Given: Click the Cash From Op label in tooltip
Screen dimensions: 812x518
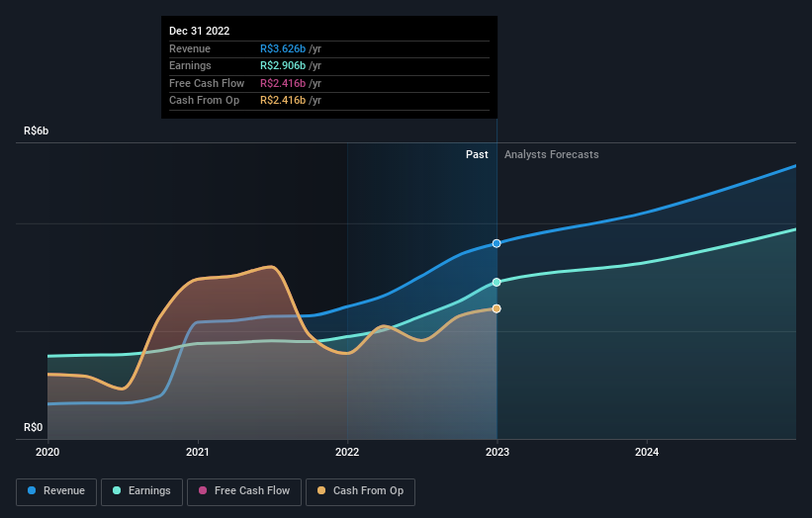Looking at the screenshot, I should (x=204, y=101).
